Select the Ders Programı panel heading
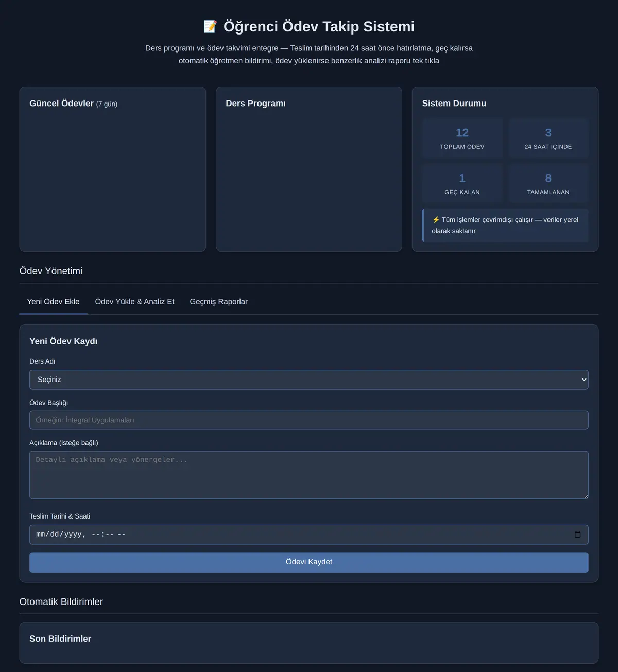 pos(255,104)
